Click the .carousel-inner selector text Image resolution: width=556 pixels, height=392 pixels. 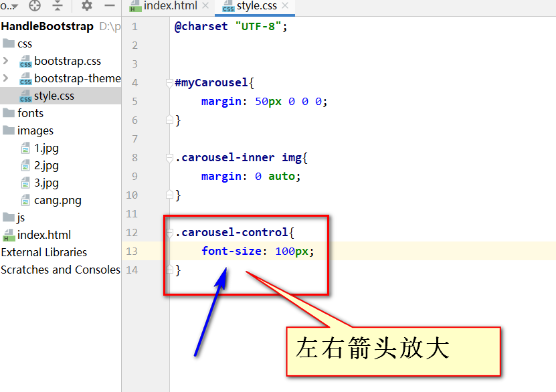click(x=225, y=158)
